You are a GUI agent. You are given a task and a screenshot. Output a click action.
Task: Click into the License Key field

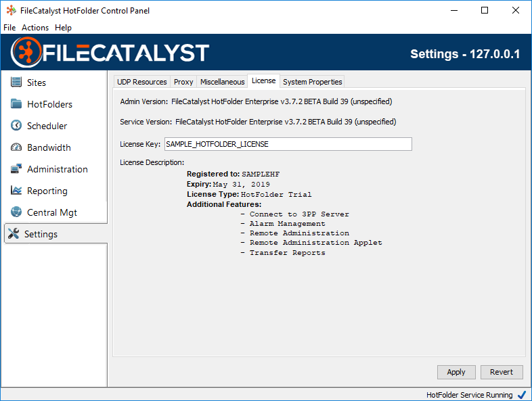click(288, 144)
